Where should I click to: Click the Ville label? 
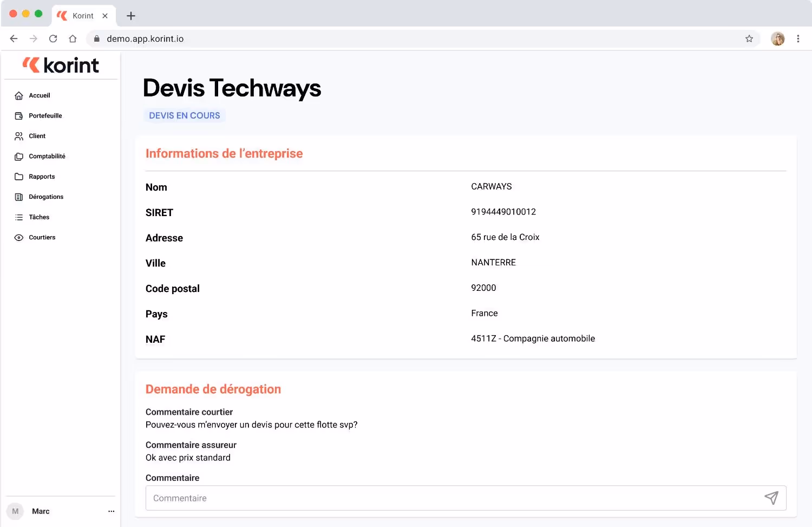[x=155, y=263]
